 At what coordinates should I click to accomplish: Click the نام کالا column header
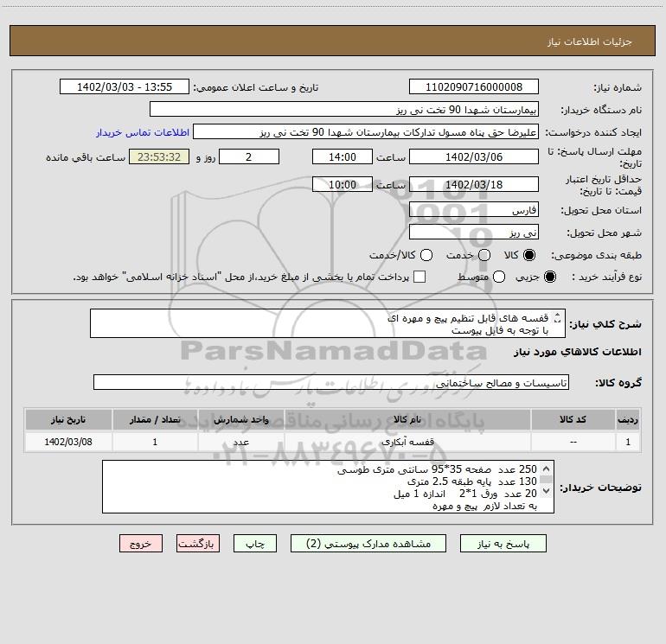pyautogui.click(x=407, y=419)
